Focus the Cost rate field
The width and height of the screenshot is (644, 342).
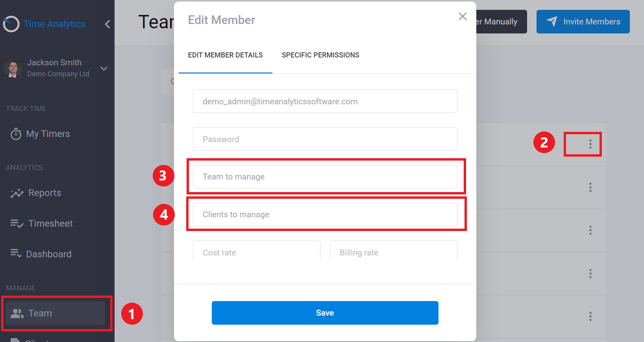tap(257, 251)
